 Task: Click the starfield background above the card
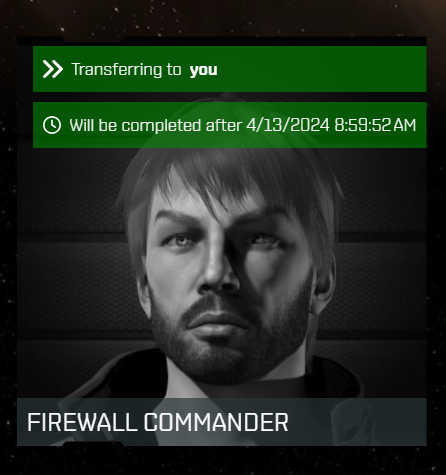[x=223, y=17]
